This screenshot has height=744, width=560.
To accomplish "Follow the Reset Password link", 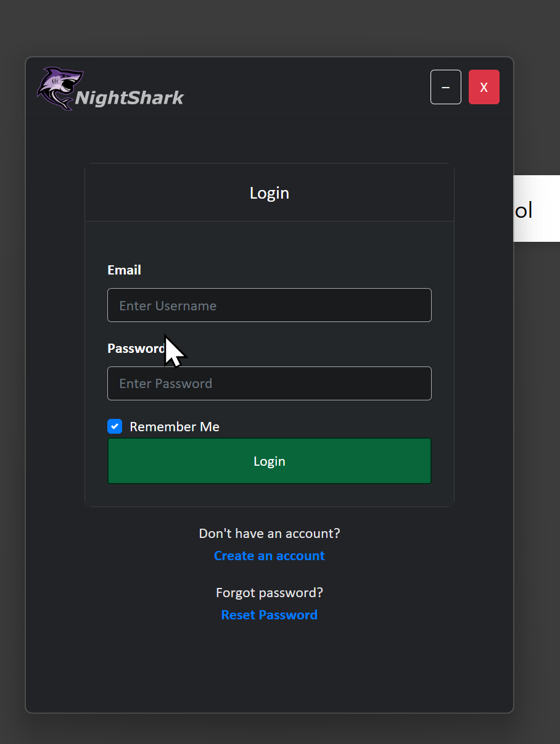I will (x=270, y=615).
